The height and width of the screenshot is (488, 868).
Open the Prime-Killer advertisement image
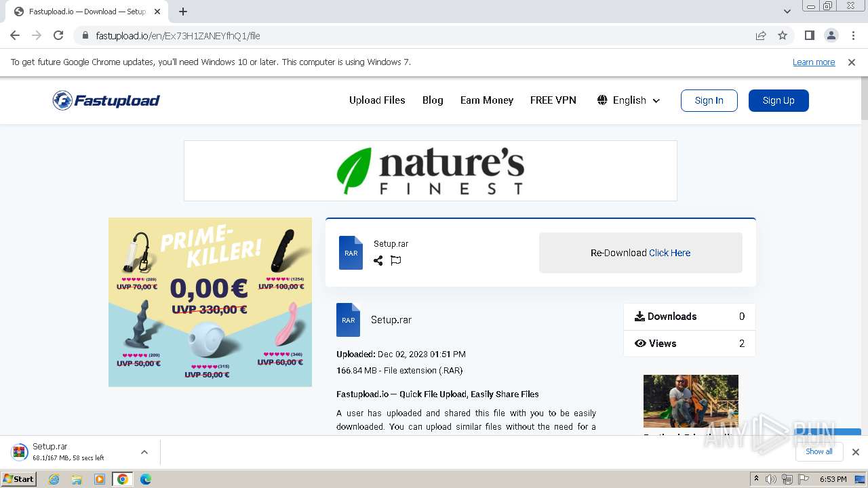210,302
